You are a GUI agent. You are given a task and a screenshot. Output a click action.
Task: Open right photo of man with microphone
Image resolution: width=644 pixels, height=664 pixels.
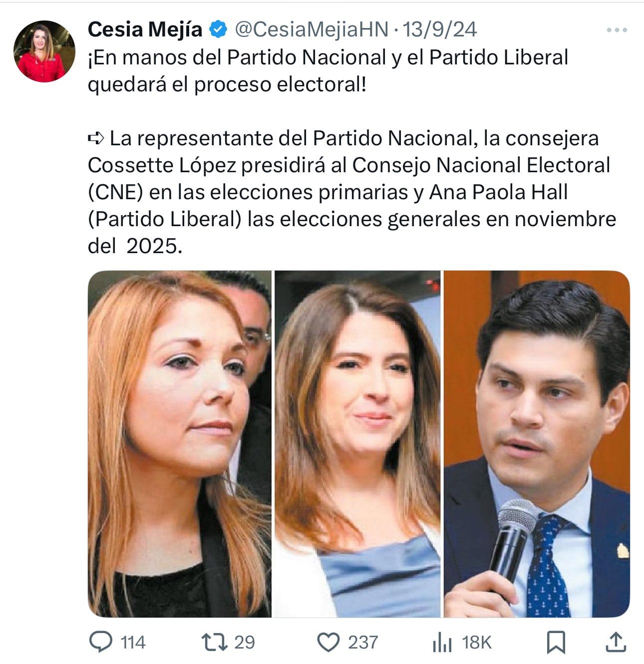537,444
